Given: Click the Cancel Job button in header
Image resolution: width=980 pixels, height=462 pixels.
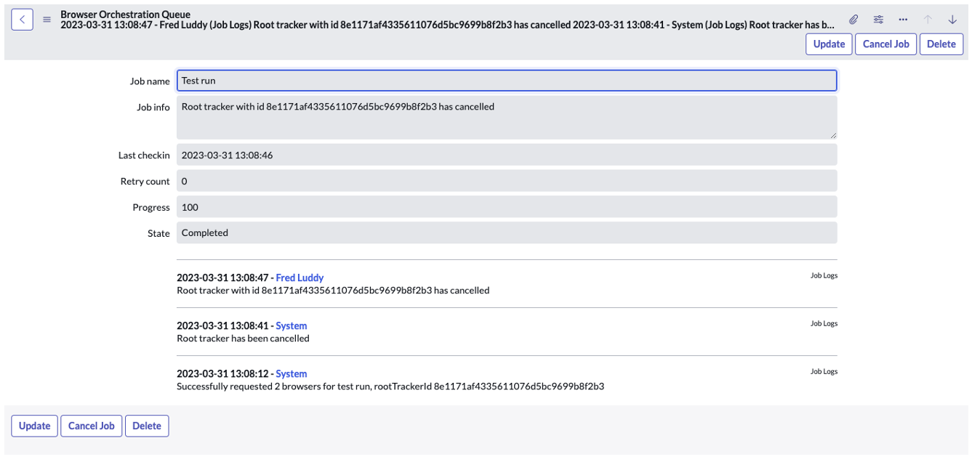Looking at the screenshot, I should click(885, 44).
